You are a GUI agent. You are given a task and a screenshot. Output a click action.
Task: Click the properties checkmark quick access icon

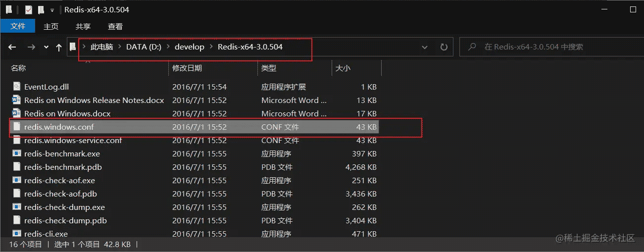[x=29, y=9]
